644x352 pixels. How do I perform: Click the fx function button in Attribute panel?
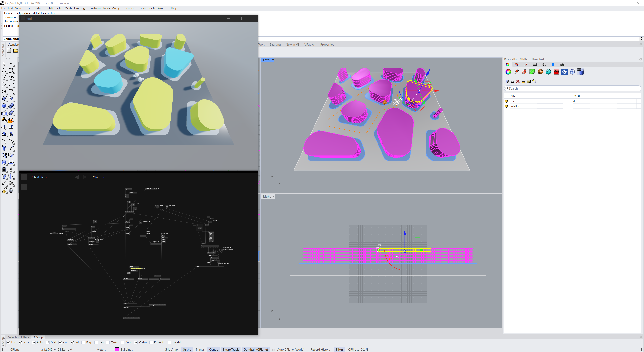512,82
